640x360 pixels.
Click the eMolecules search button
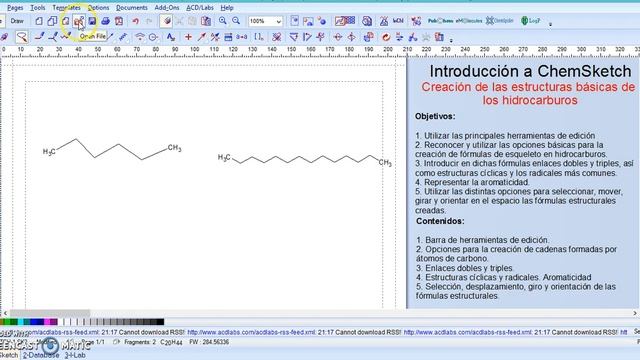(469, 21)
